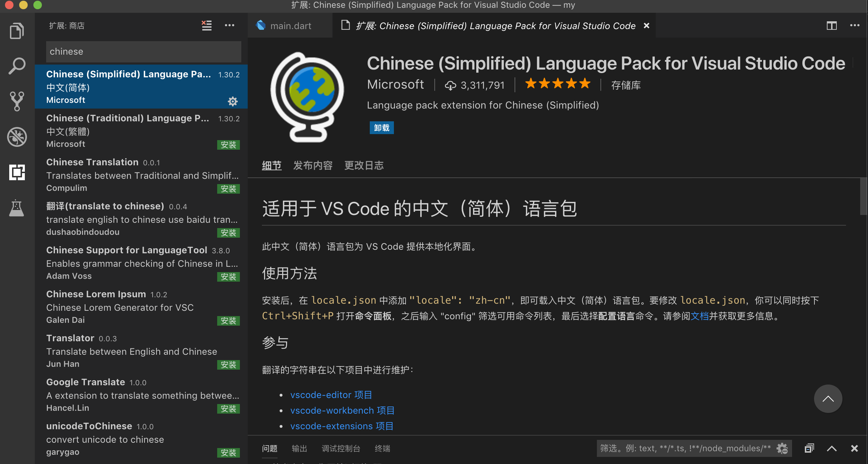Screen dimensions: 868x464
Task: Open the vscode-editor 项目 link
Action: tap(331, 395)
